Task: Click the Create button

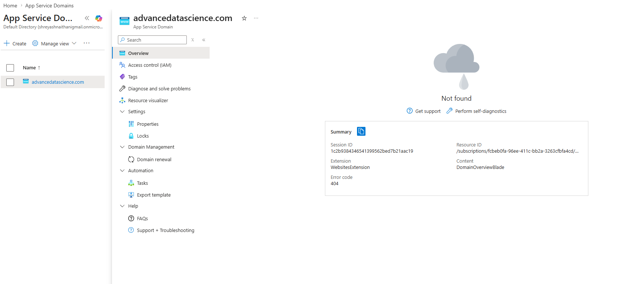Action: [15, 44]
